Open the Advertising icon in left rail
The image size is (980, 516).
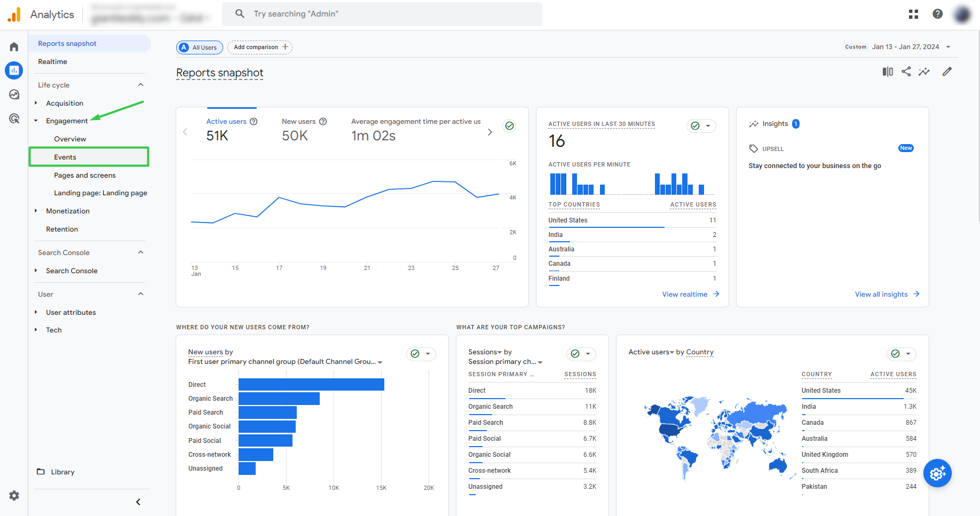click(x=14, y=118)
